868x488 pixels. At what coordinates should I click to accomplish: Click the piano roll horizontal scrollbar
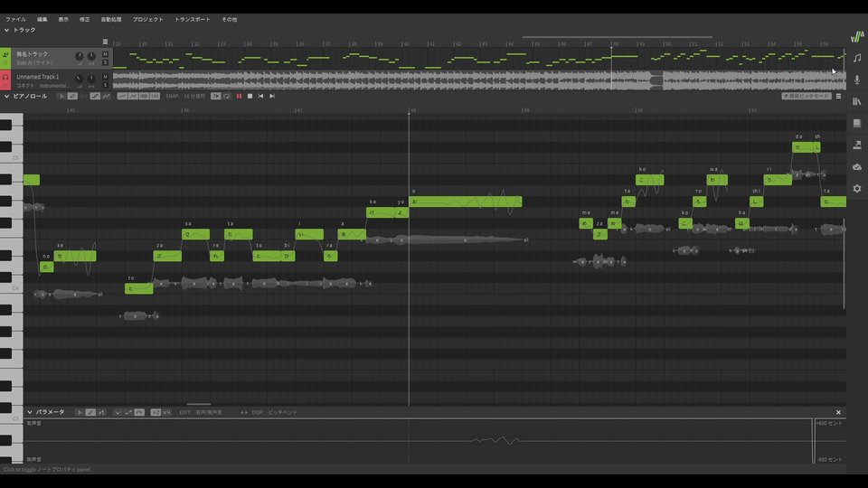[199, 404]
